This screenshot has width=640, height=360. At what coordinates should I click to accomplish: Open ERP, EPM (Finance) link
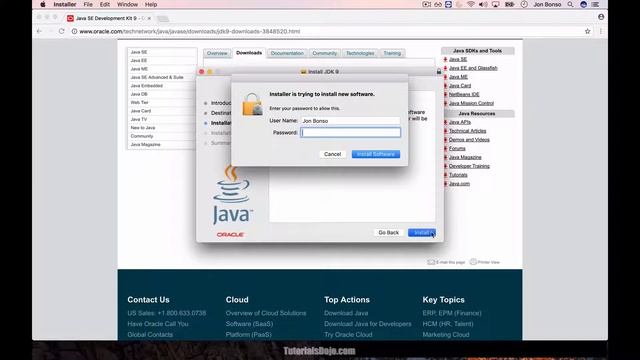tap(452, 313)
